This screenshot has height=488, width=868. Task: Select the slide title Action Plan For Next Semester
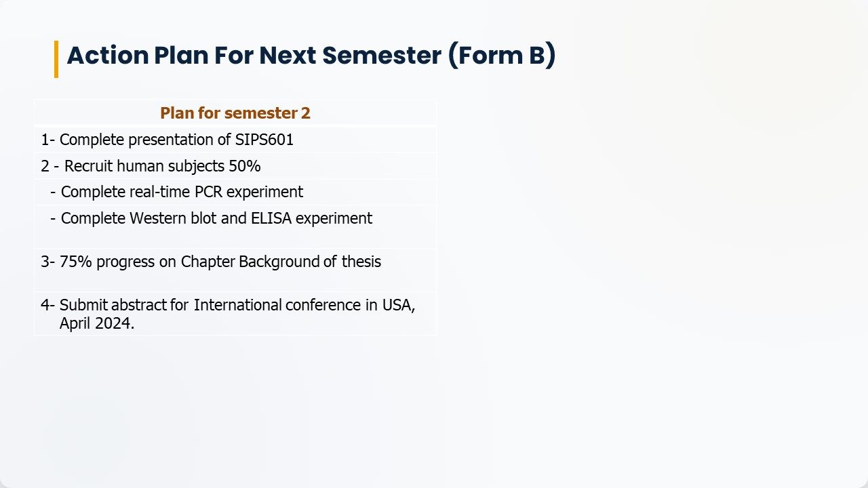[x=311, y=56]
